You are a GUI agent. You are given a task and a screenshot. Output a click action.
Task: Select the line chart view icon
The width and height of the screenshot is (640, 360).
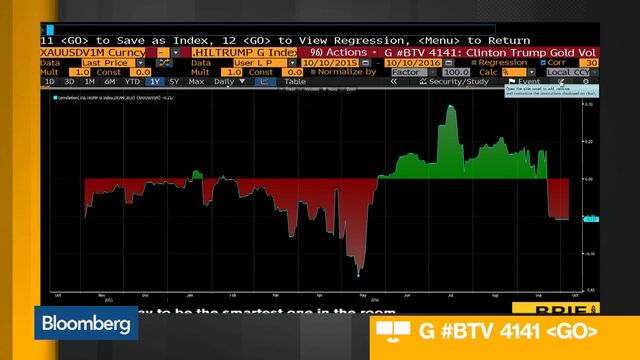coord(264,82)
